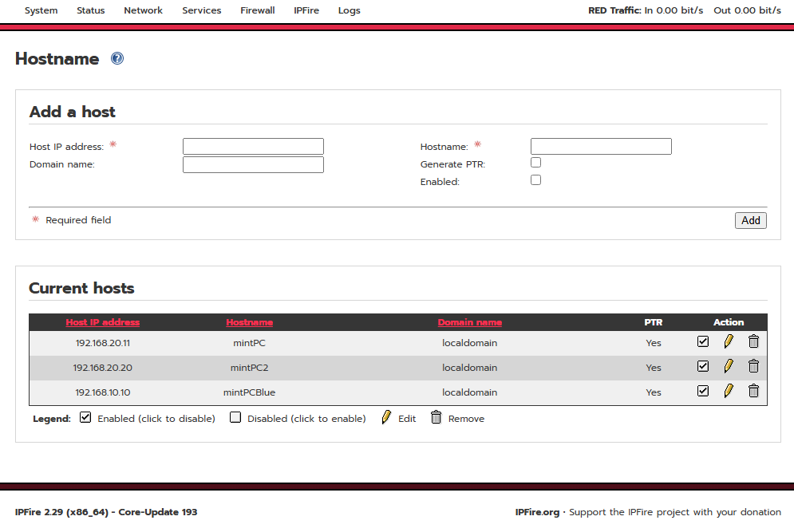
Task: Open the Services menu
Action: tap(202, 10)
